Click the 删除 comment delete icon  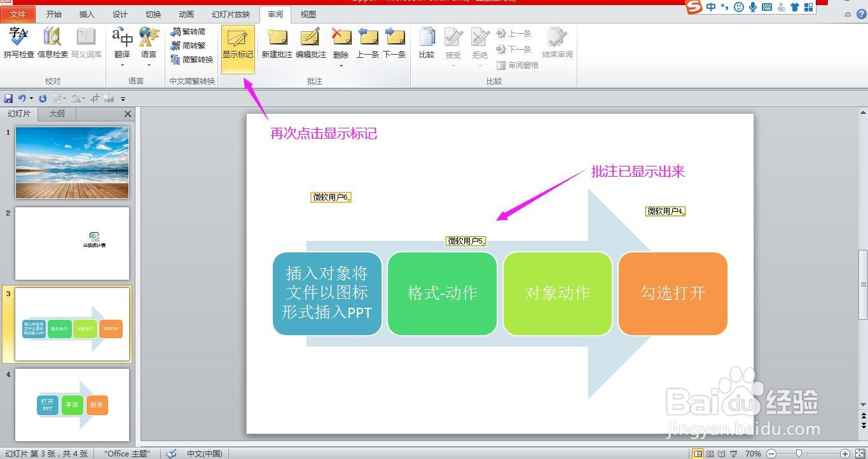tap(341, 38)
